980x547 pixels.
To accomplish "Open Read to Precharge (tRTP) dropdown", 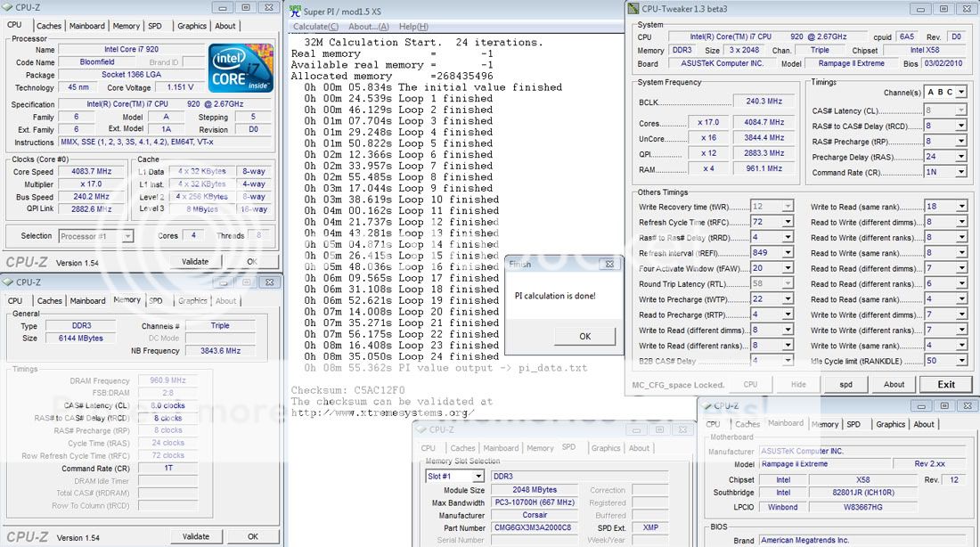I will point(788,314).
